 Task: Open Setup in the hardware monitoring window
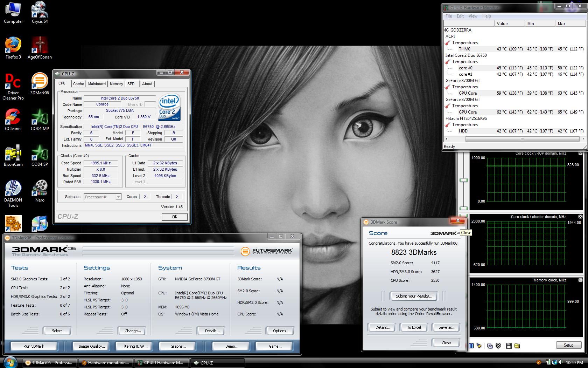[x=568, y=345]
